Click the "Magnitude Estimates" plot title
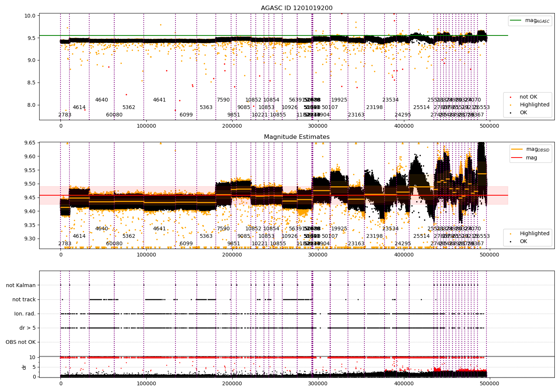The height and width of the screenshot is (392, 560). pos(297,137)
